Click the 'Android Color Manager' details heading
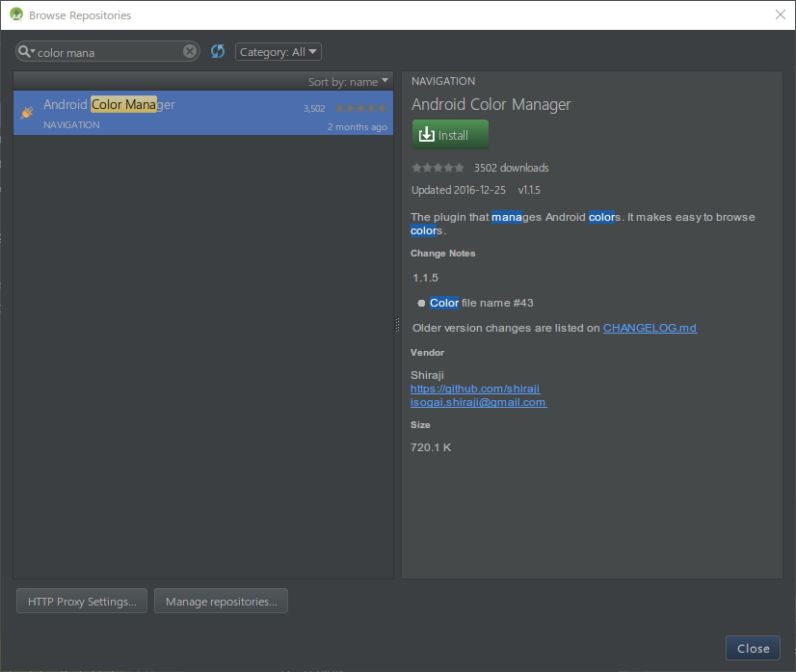 tap(491, 105)
